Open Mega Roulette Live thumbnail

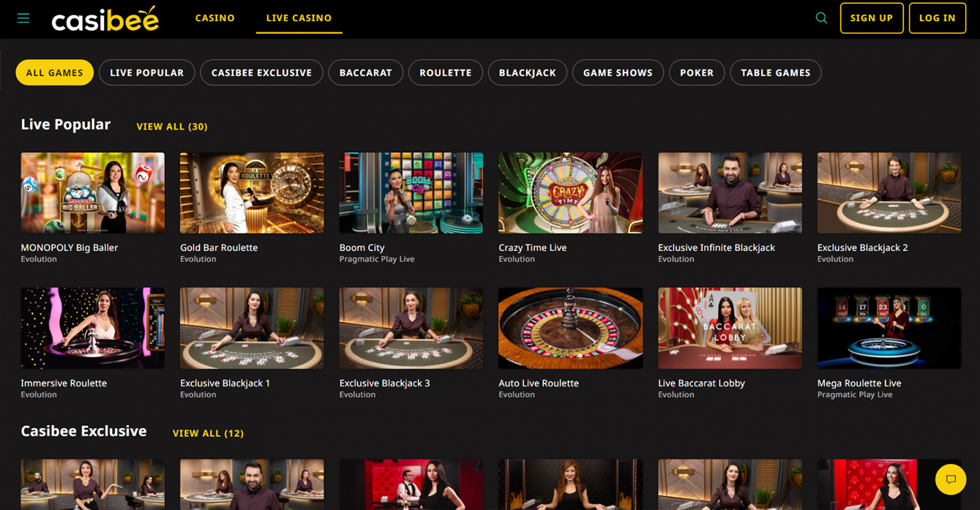889,328
